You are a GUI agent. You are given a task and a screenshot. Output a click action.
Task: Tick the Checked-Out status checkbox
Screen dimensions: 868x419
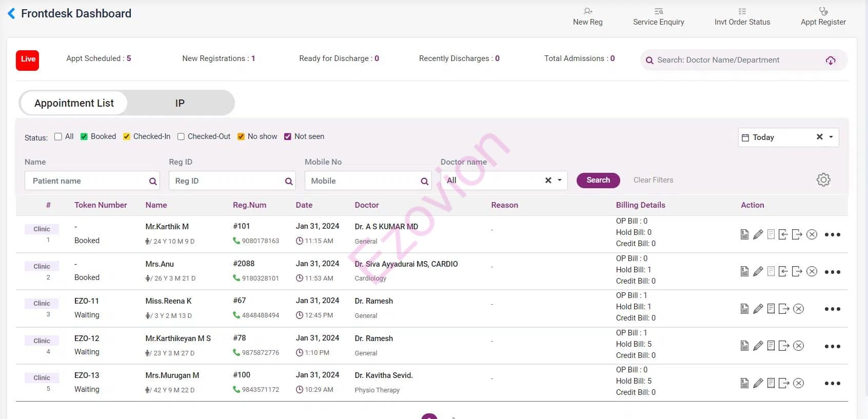(x=181, y=136)
